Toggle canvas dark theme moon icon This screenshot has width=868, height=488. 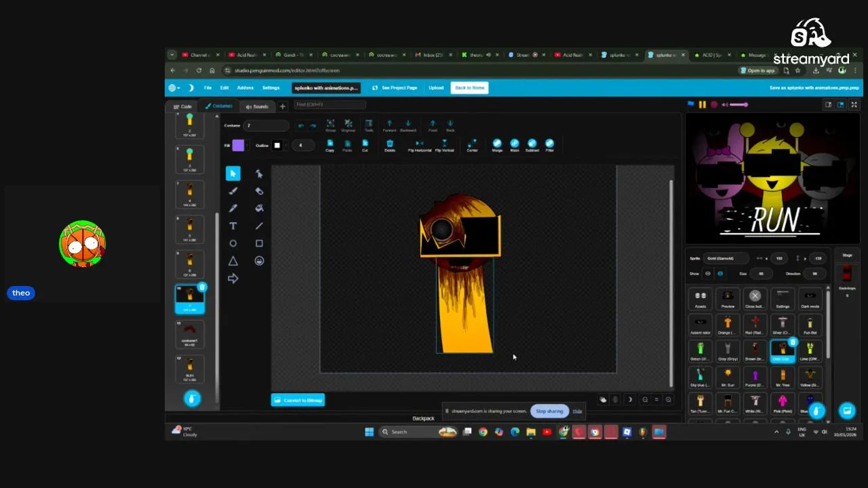(630, 400)
